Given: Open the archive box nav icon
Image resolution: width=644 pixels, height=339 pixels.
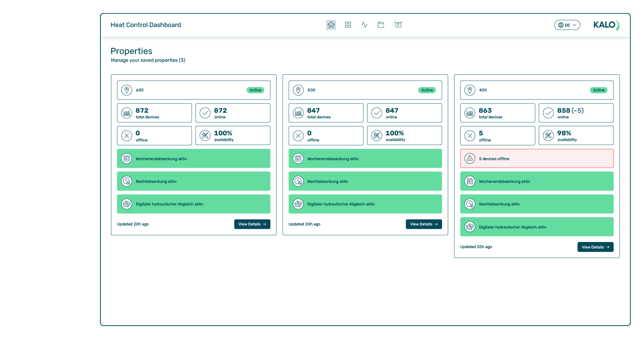Looking at the screenshot, I should point(398,25).
